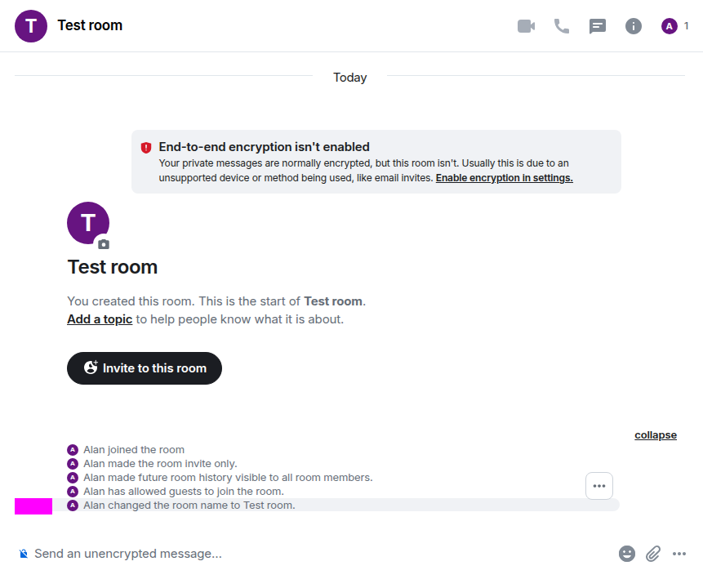Screen dimensions: 703x588
Task: Click the header room avatar
Action: (31, 26)
